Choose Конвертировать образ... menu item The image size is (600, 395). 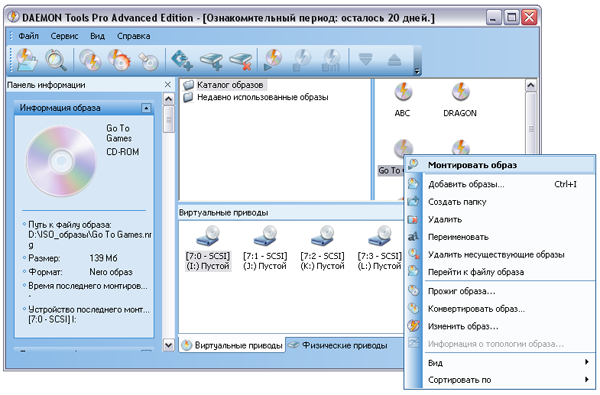(x=500, y=309)
